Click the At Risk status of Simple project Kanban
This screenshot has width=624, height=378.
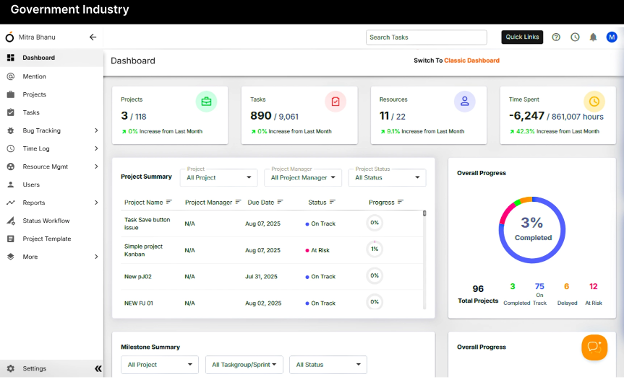pyautogui.click(x=318, y=250)
